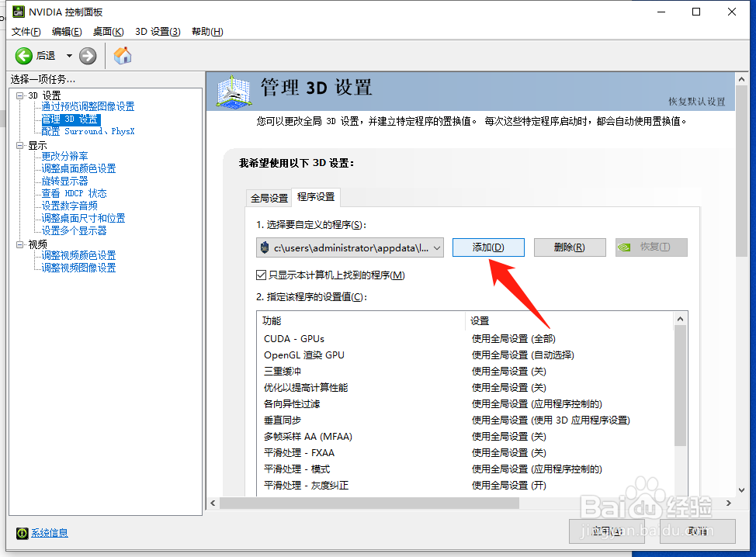Click the 添加(D) button
The image size is (756, 557).
[488, 247]
